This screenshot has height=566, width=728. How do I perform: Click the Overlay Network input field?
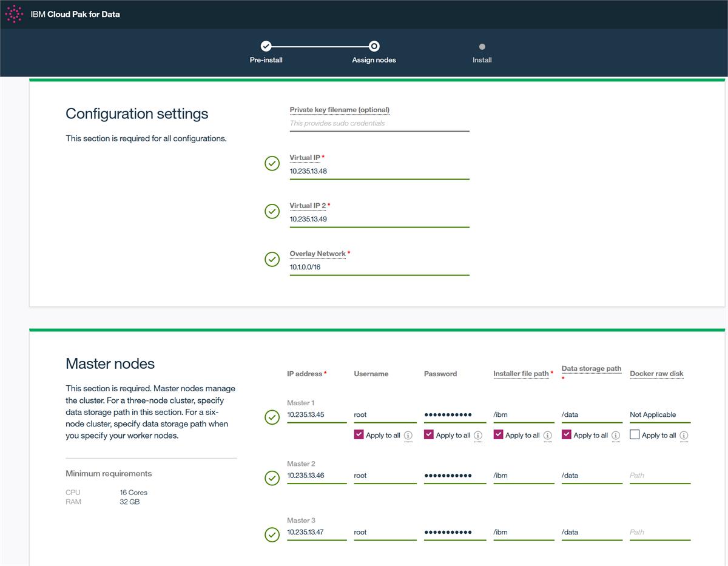379,267
